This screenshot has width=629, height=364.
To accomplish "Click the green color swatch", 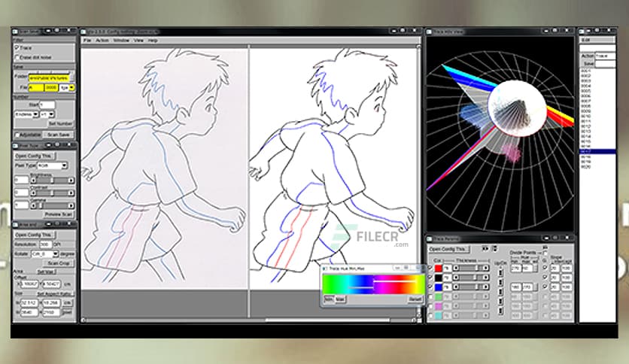I will click(439, 296).
